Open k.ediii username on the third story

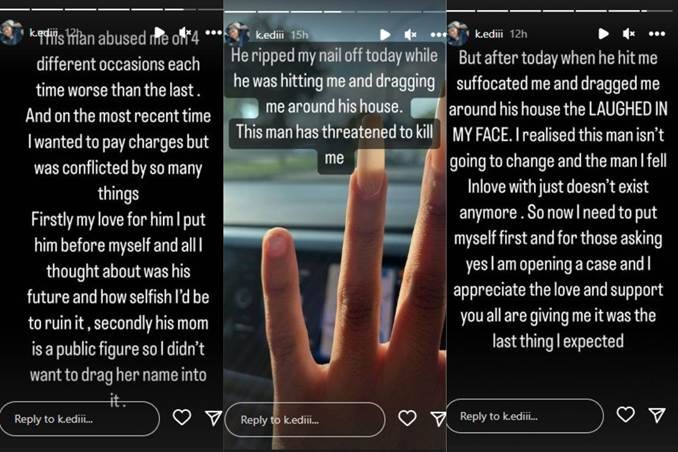(x=489, y=34)
